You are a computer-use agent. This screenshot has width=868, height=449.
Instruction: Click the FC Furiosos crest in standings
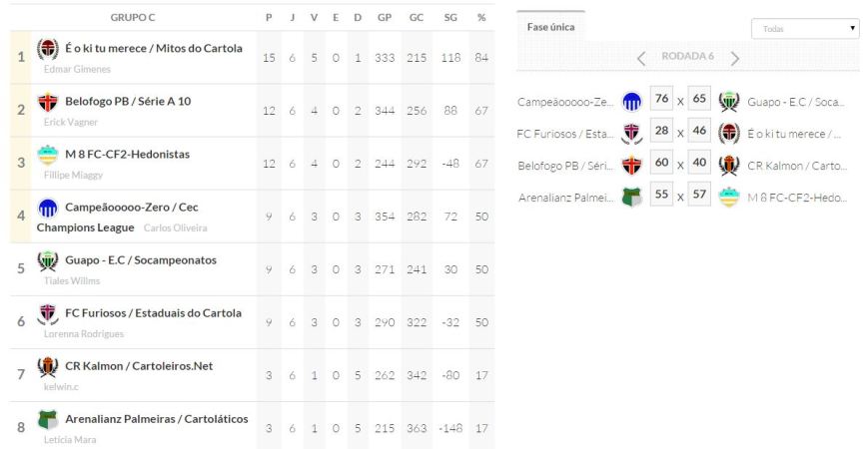point(48,313)
